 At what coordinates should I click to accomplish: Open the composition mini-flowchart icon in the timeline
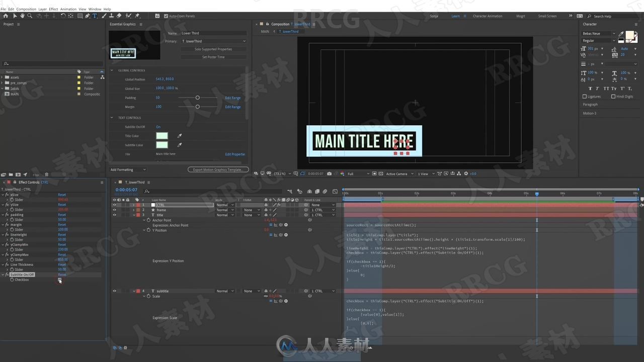pos(290,191)
